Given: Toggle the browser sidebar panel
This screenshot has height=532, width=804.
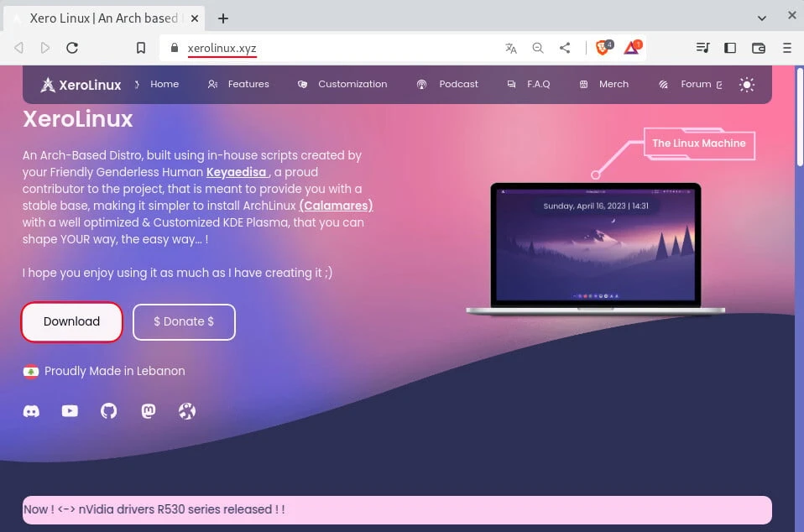Looking at the screenshot, I should 729,49.
